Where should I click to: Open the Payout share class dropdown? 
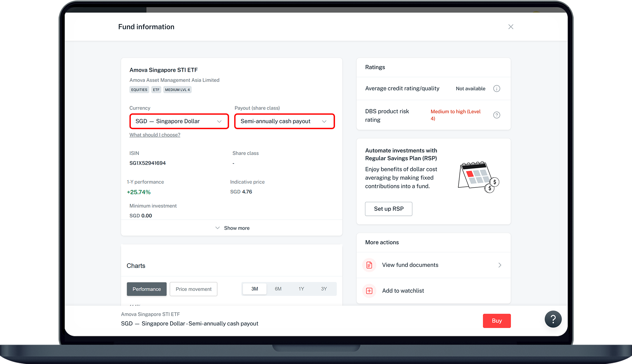click(x=284, y=121)
